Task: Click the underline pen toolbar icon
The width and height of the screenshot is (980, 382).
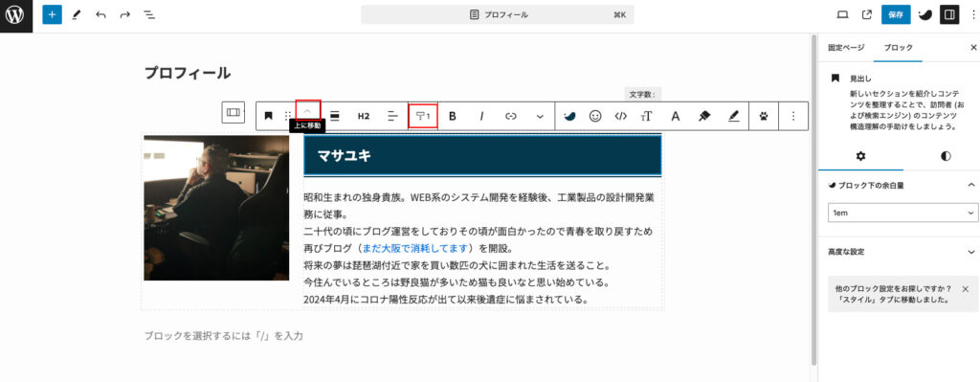Action: click(734, 116)
